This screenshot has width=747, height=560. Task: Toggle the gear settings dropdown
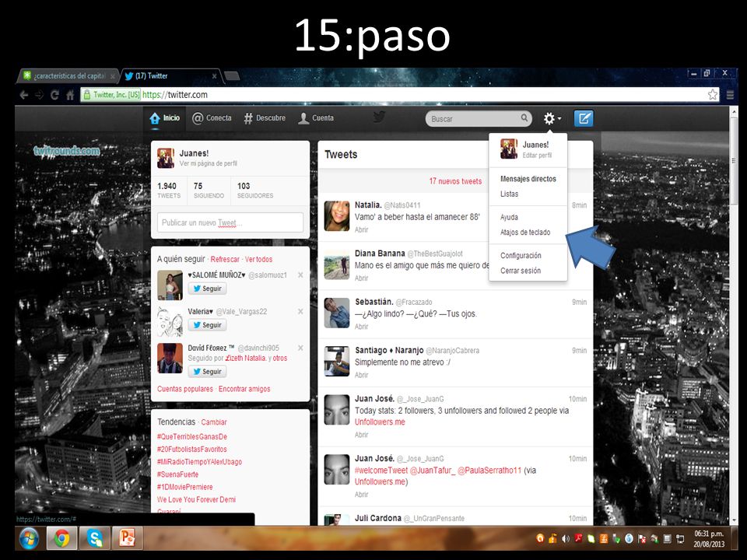click(552, 118)
